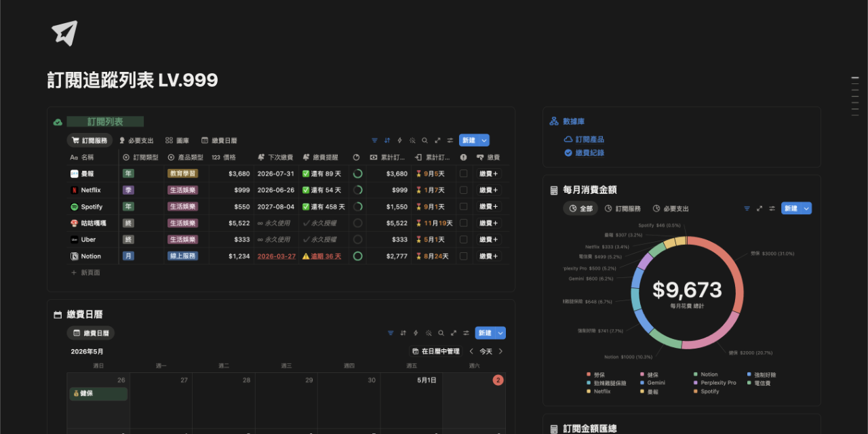Open 健保 event on calendar day 26
Screen dimensions: 868x434
point(98,393)
